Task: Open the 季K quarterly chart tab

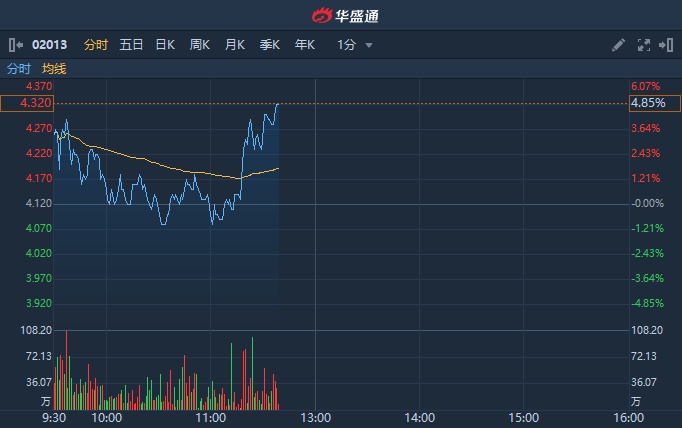Action: 270,45
